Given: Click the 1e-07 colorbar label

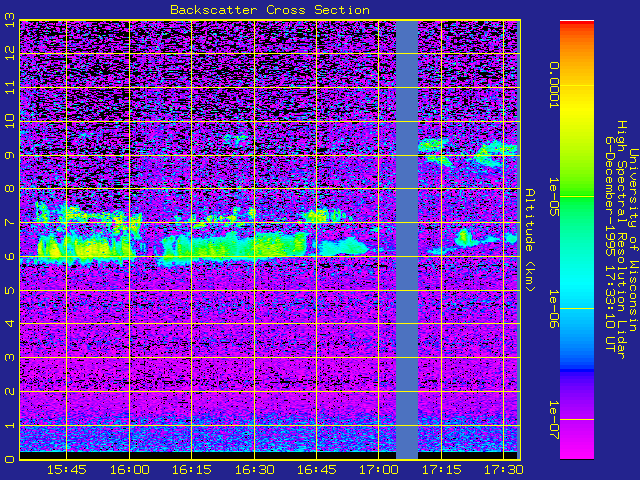Looking at the screenshot, I should pyautogui.click(x=553, y=420).
